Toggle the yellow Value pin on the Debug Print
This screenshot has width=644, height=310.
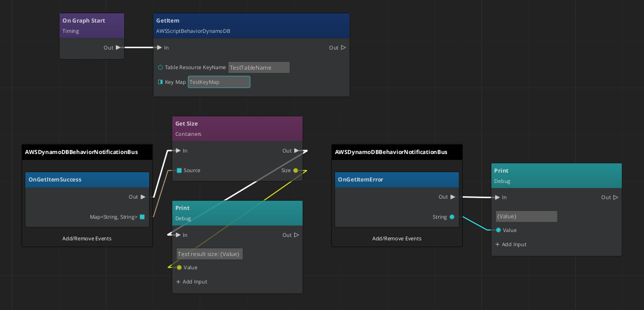(x=179, y=267)
